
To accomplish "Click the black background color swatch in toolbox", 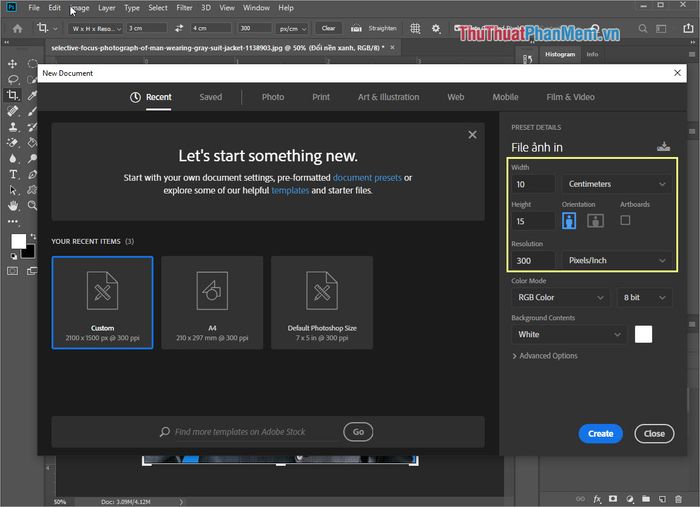I will point(29,252).
